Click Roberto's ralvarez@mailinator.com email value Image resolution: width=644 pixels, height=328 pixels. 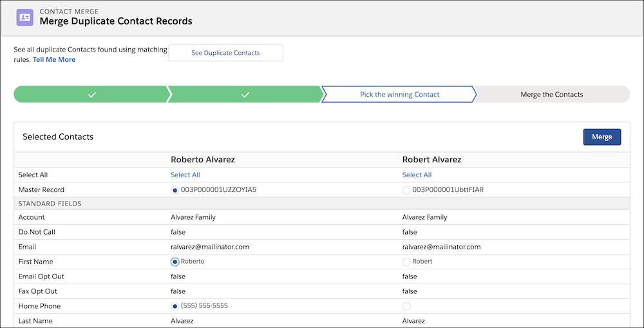210,247
